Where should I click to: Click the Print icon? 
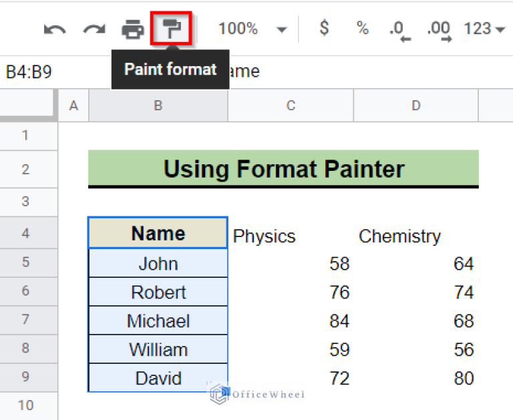(132, 29)
